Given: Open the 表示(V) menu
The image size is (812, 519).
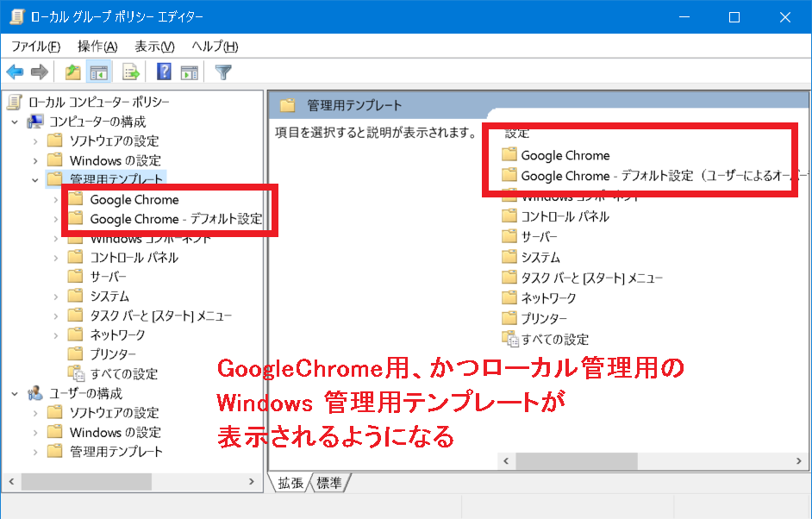Looking at the screenshot, I should [x=154, y=47].
